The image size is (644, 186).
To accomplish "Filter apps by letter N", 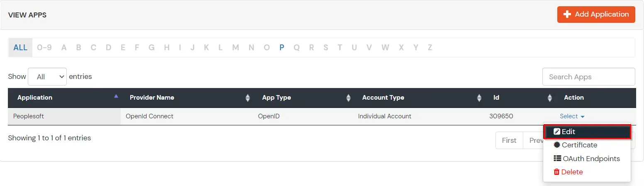I will point(251,47).
